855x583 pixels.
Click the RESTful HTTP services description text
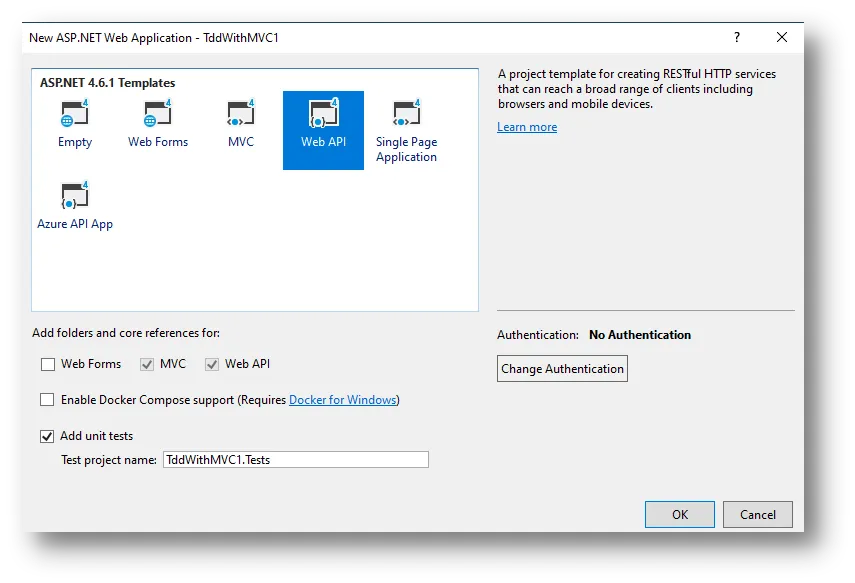[x=636, y=89]
